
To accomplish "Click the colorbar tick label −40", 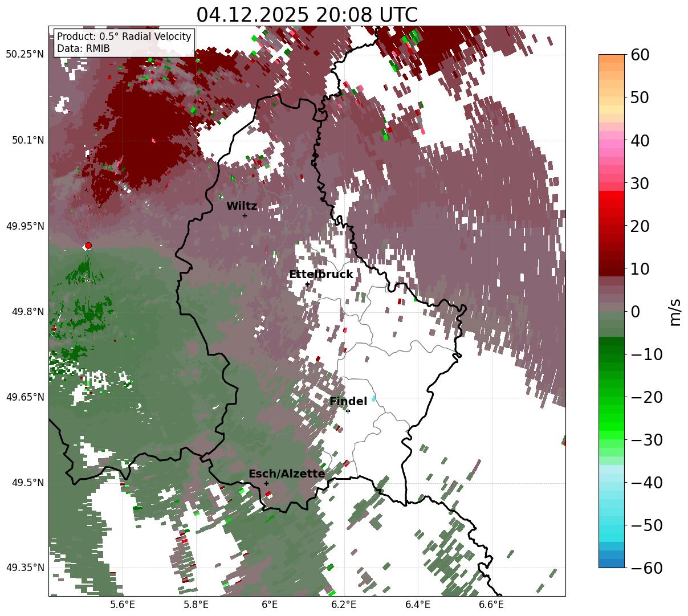I will (x=646, y=482).
